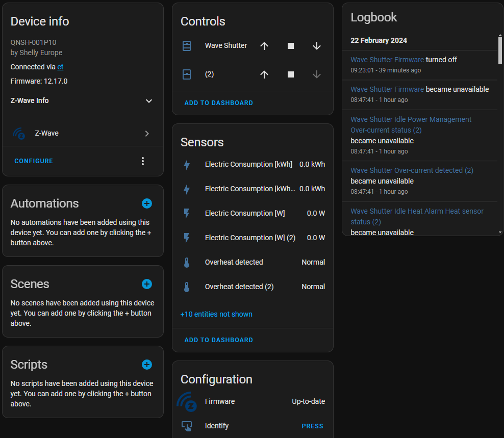504x438 pixels.
Task: Open Overheat detected (2) row
Action: pos(253,287)
